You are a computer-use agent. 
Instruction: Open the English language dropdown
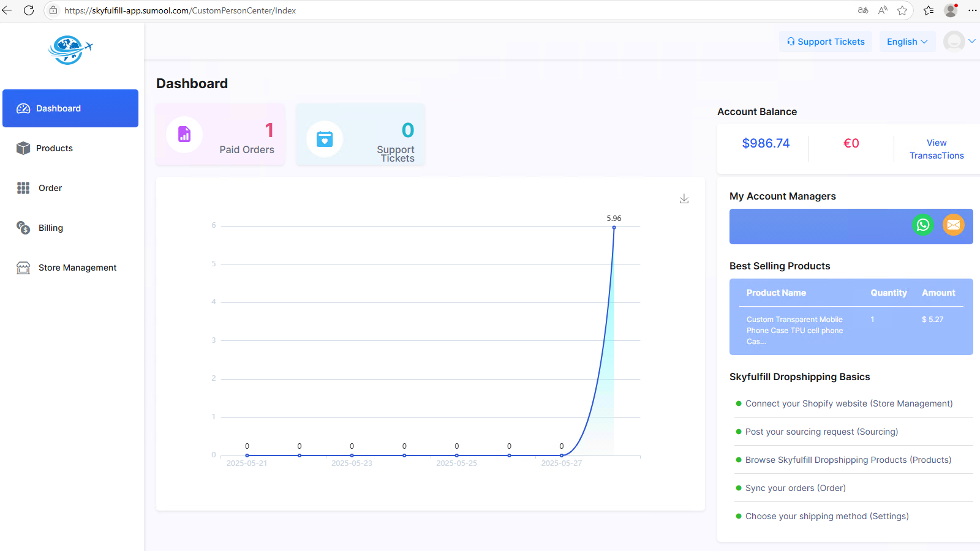click(907, 42)
